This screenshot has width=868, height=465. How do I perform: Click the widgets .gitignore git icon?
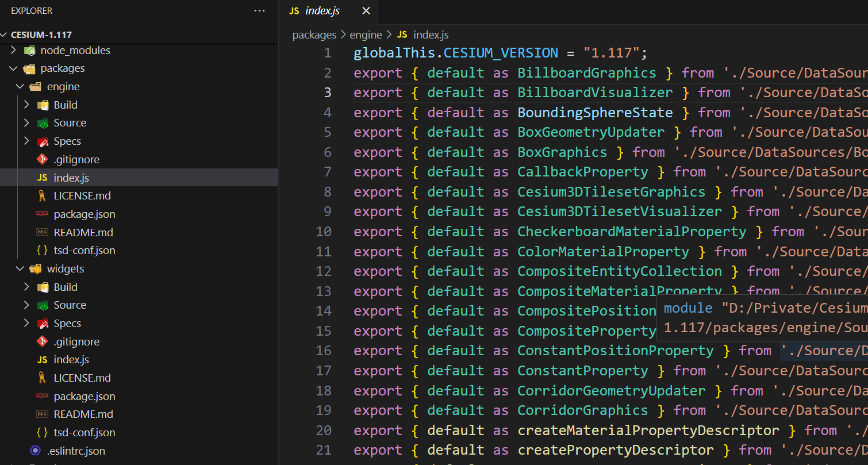[x=42, y=341]
